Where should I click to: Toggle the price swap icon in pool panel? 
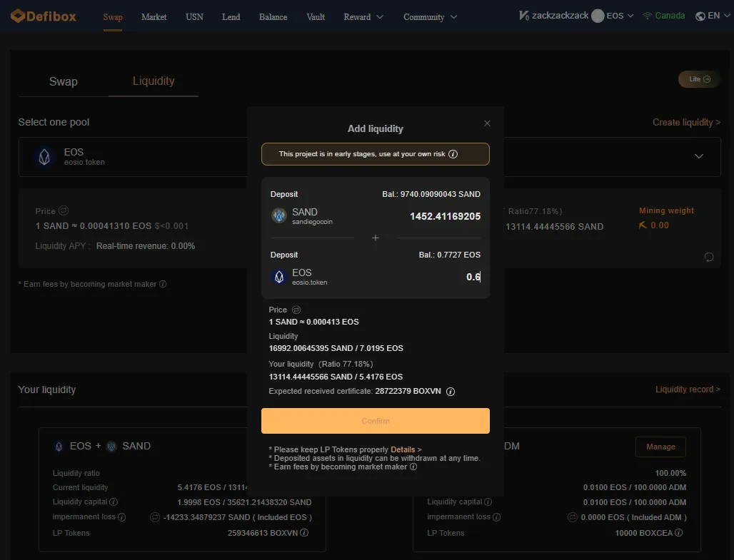[x=64, y=211]
